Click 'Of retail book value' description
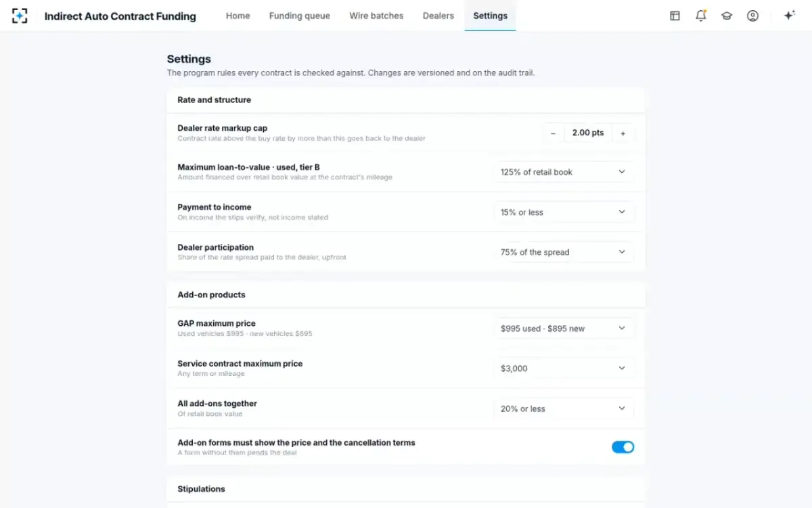The width and height of the screenshot is (812, 508). (x=210, y=414)
